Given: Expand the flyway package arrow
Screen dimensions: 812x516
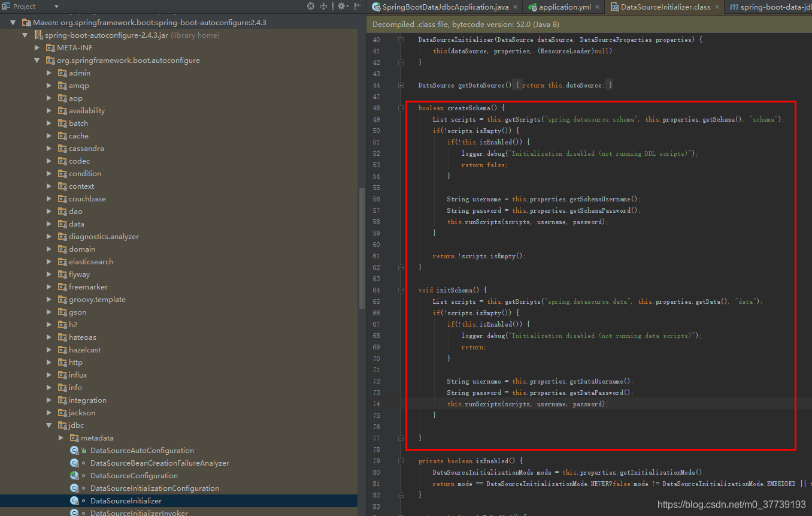Looking at the screenshot, I should (49, 274).
